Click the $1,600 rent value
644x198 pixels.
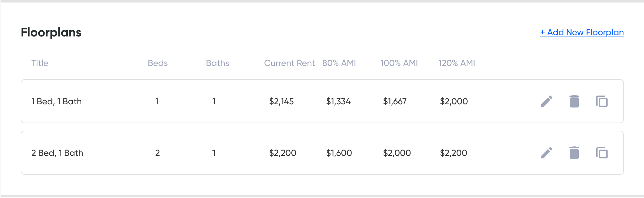[339, 153]
